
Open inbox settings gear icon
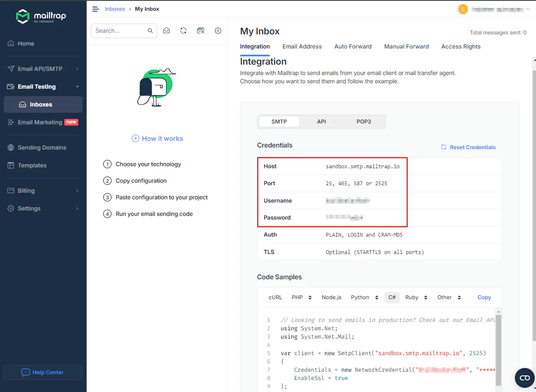pyautogui.click(x=218, y=31)
